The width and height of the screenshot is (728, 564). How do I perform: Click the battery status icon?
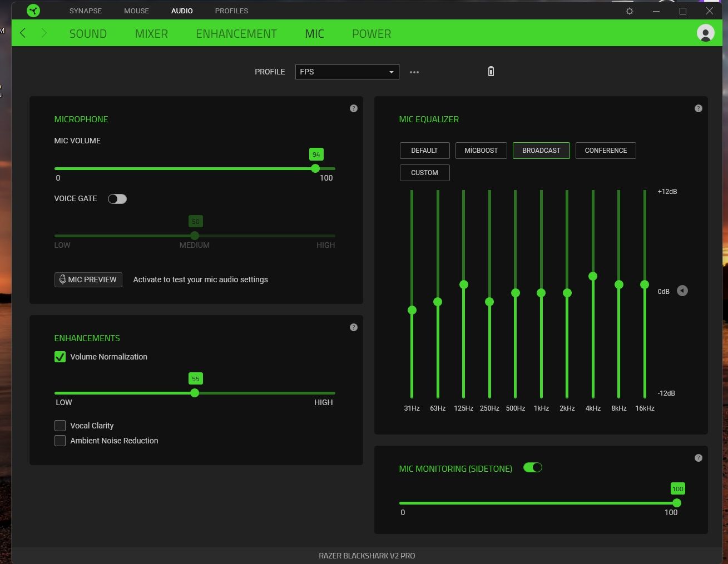coord(491,71)
